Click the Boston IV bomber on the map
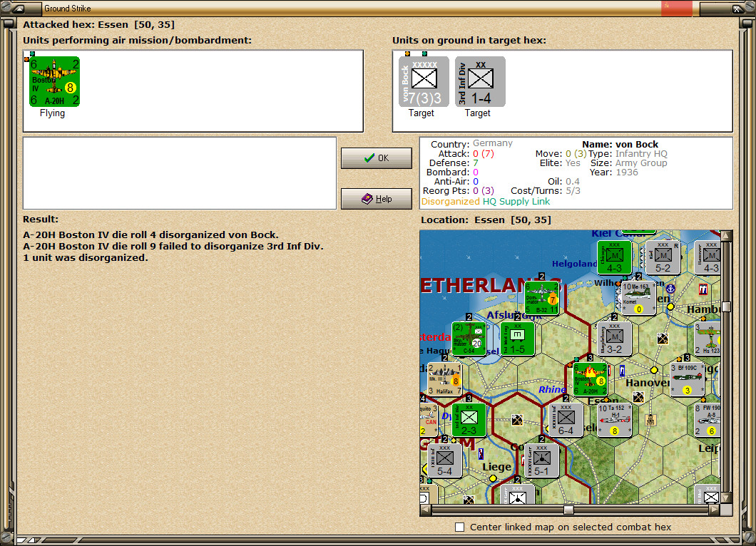756x546 pixels. pyautogui.click(x=590, y=379)
